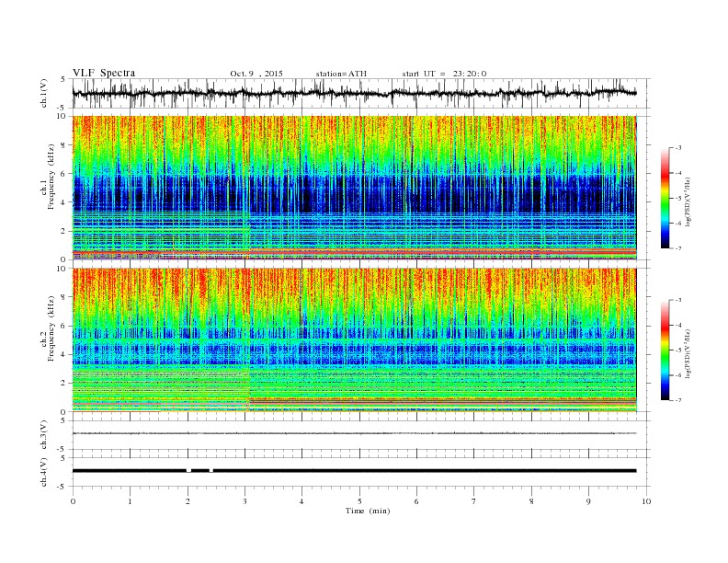This screenshot has width=728, height=563.
Task: Click the "4" kHz tick of ch.2 spectrogram
Action: pyautogui.click(x=64, y=355)
